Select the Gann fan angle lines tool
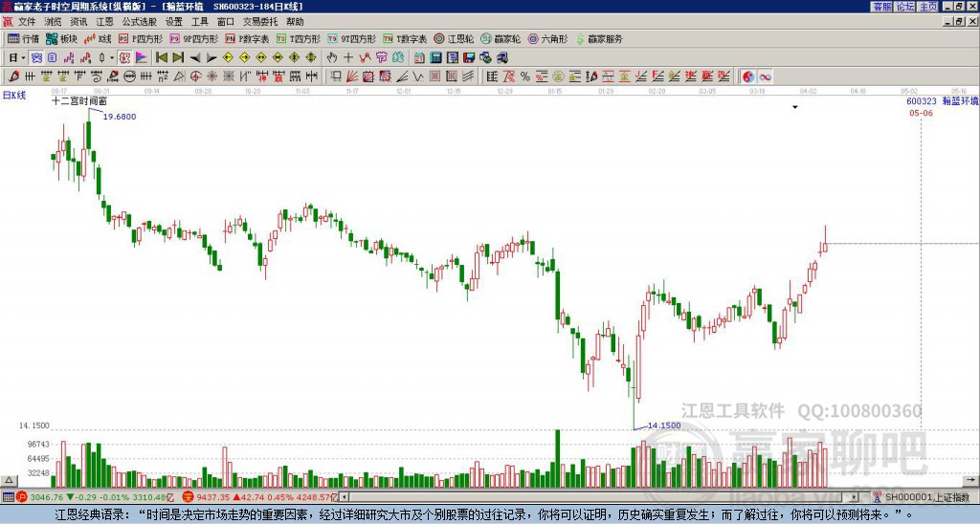 352,76
